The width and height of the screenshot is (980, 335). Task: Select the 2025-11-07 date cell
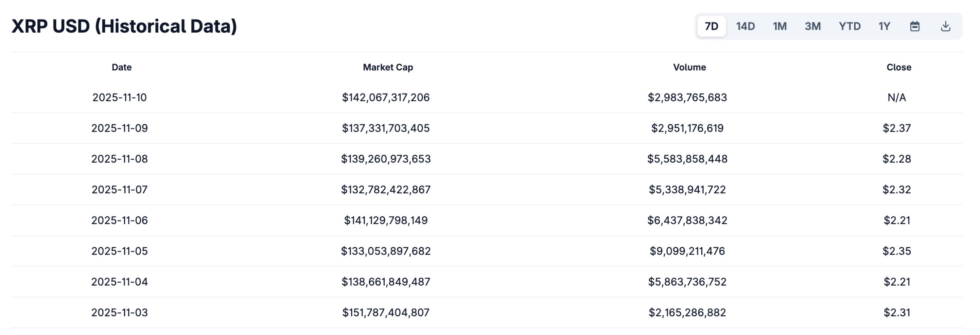coord(121,190)
